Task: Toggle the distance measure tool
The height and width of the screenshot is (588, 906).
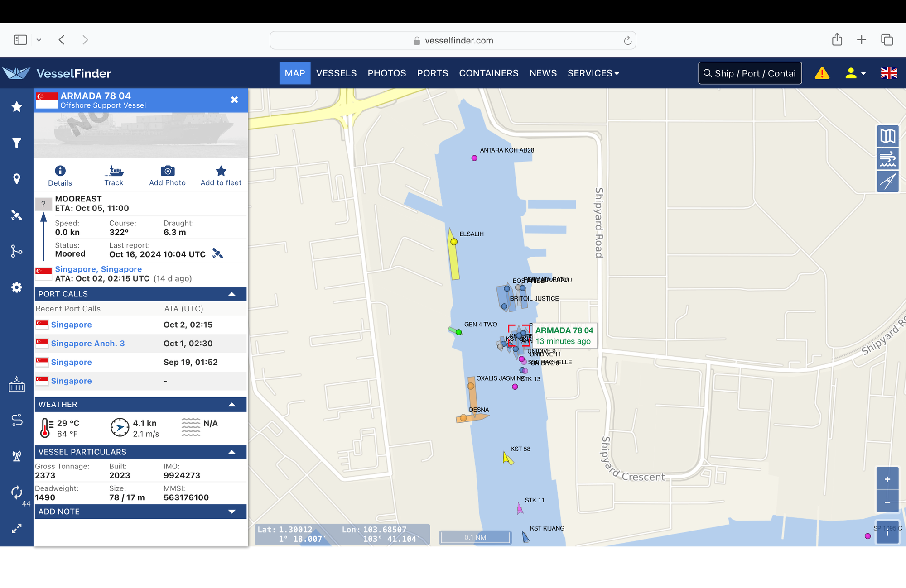Action: pos(887,182)
